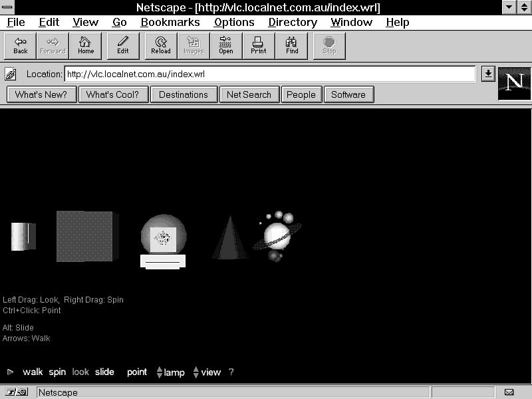Click the Netscape N logo
Image resolution: width=532 pixels, height=399 pixels.
click(514, 83)
